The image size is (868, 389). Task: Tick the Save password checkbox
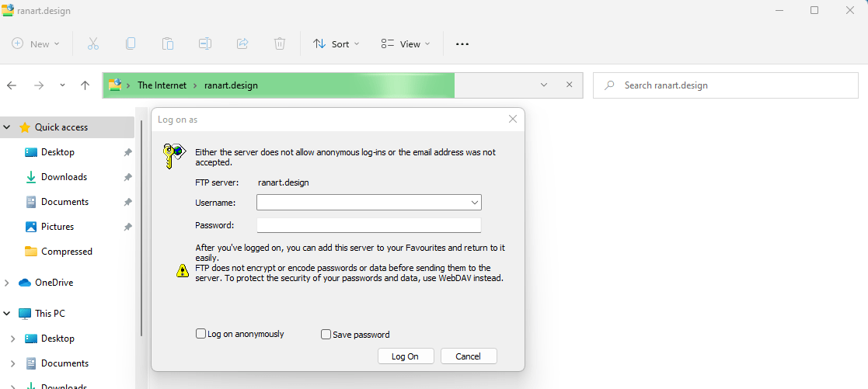pyautogui.click(x=326, y=334)
